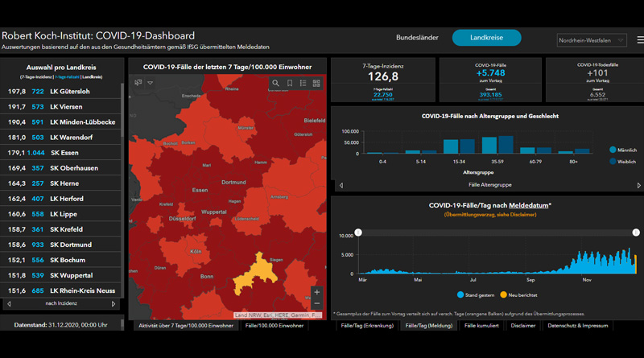Go to previous sorting in Landkreis list
Screen dimensions: 644x358
click(x=9, y=304)
